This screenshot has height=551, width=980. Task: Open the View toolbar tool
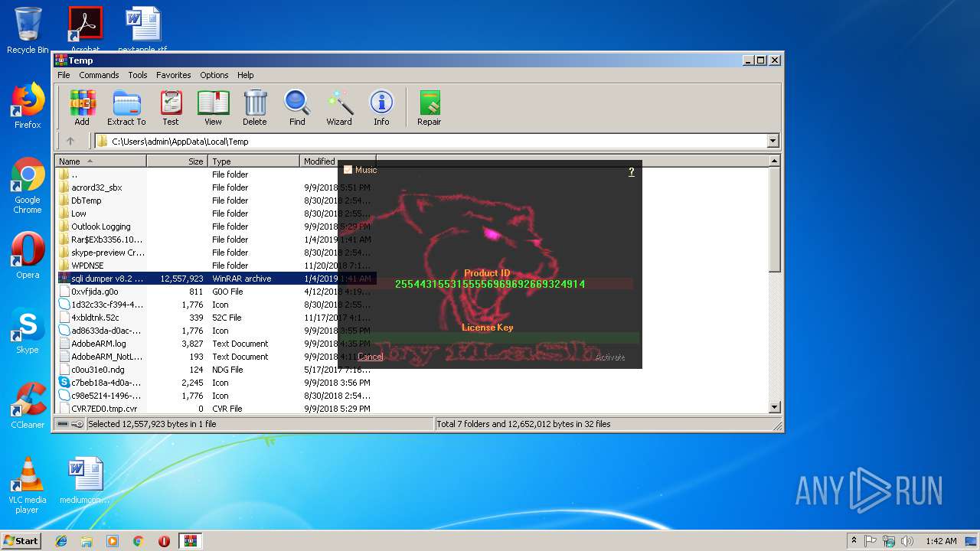[213, 107]
